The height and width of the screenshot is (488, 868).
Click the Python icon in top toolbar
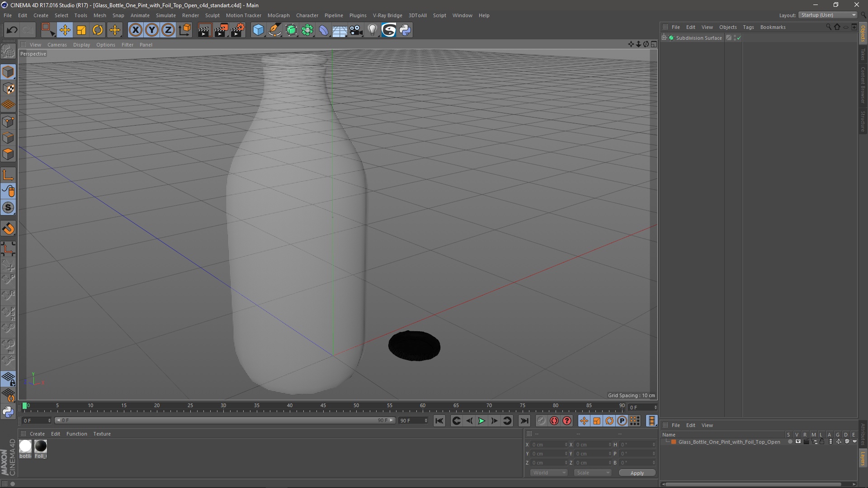[405, 30]
